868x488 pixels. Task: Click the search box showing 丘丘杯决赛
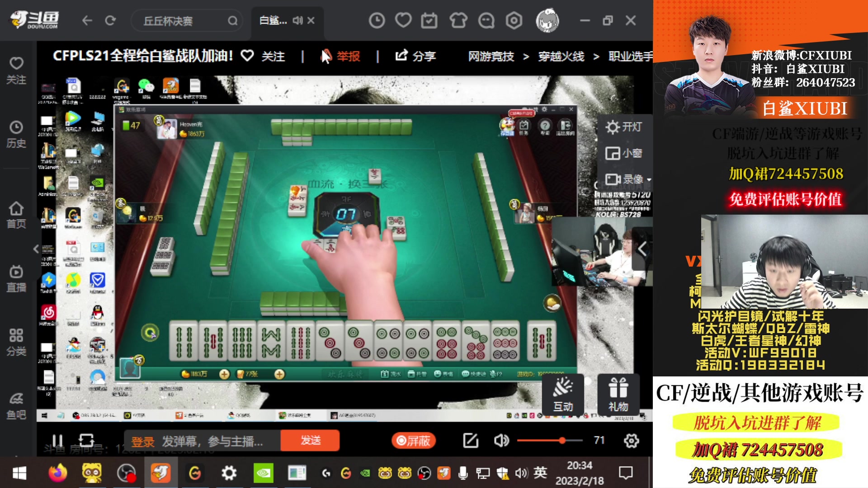click(186, 21)
